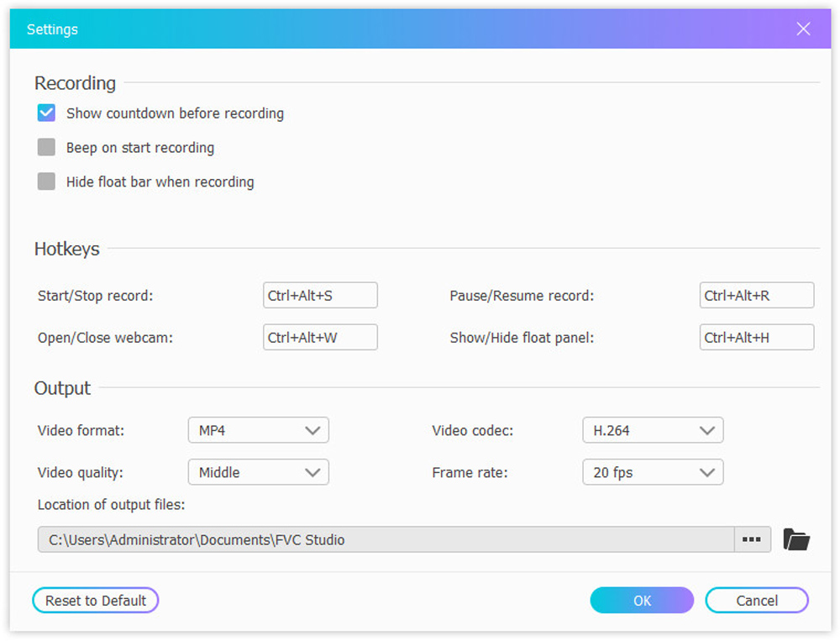840x641 pixels.
Task: Confirm settings with the OK button
Action: (x=642, y=601)
